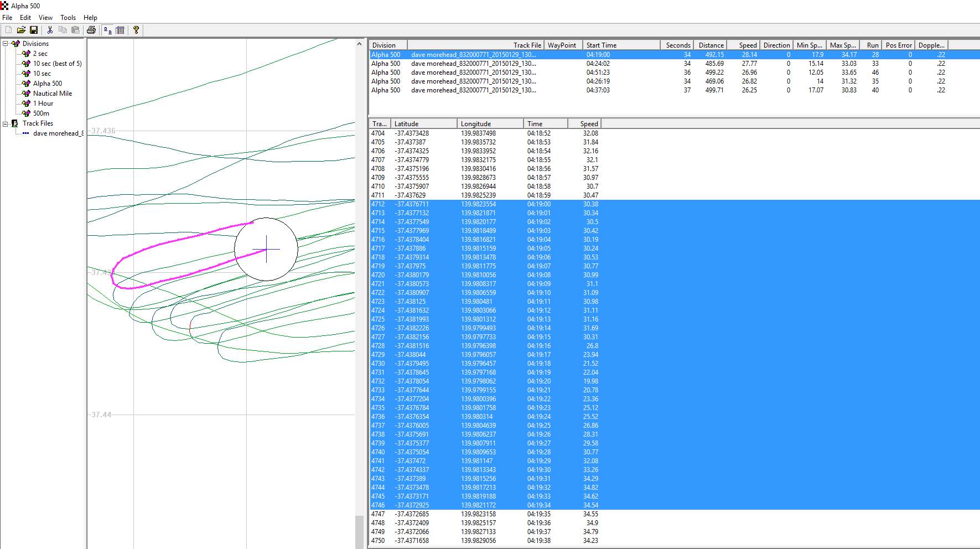Switch to small icons view button

pyautogui.click(x=108, y=30)
